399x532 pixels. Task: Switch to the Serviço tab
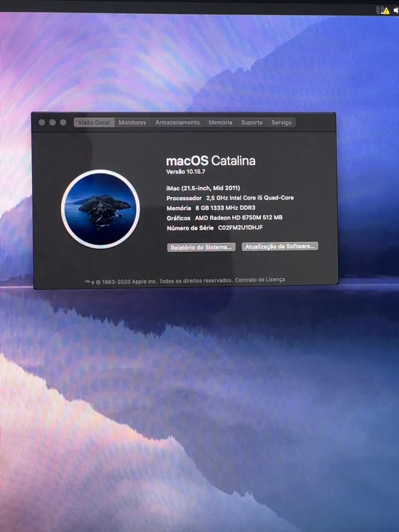click(x=281, y=122)
